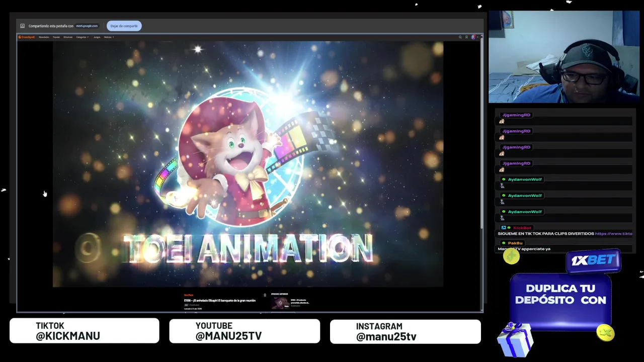The image size is (644, 362).
Task: Click the Pak8u username in chat
Action: point(515,243)
